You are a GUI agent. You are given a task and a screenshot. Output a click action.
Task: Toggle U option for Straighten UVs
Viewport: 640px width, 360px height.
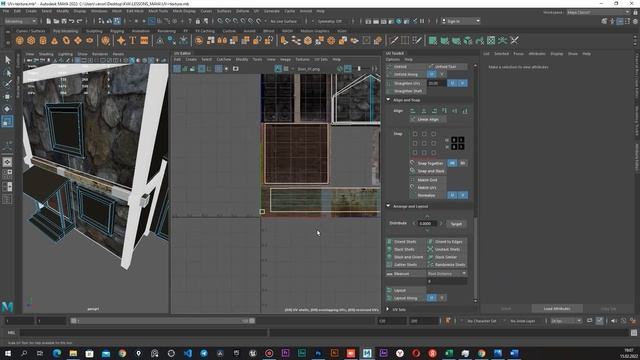452,83
